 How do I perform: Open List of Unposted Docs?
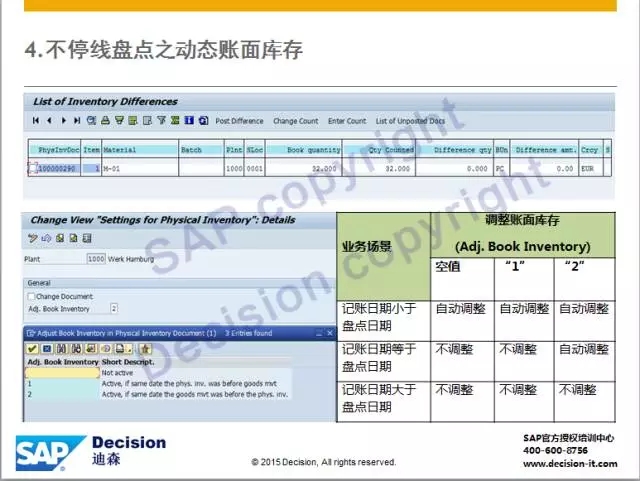[x=409, y=121]
